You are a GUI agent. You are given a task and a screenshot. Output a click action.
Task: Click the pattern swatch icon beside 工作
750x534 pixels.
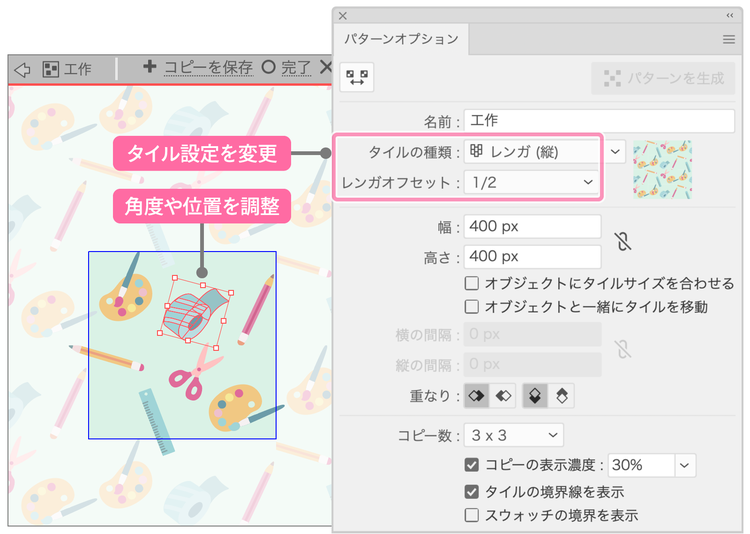pyautogui.click(x=51, y=69)
